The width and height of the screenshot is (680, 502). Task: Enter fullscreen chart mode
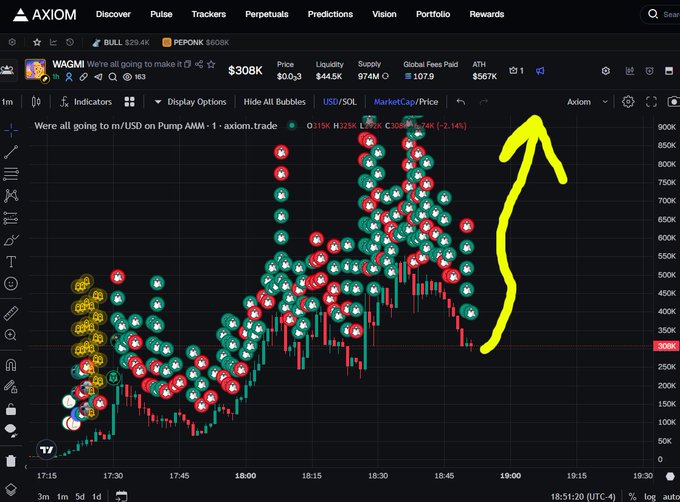[651, 102]
